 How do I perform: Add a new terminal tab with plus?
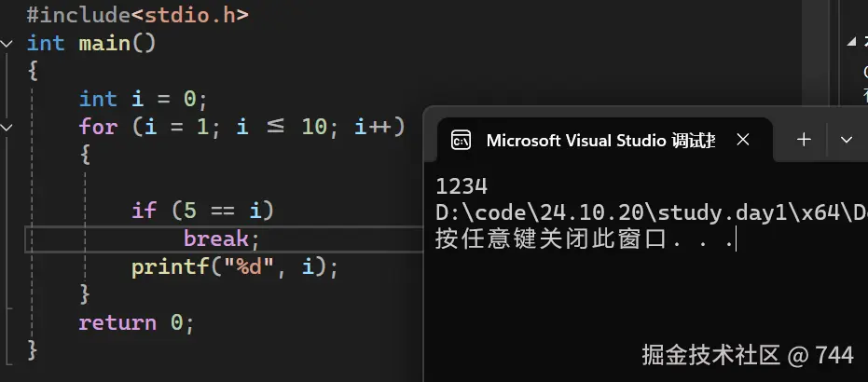tap(804, 140)
